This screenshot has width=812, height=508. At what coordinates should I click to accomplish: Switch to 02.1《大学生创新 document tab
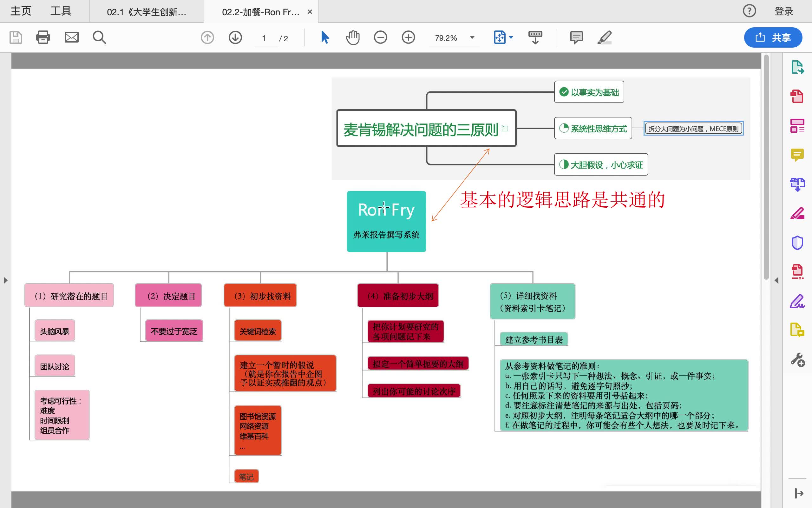[x=147, y=12]
